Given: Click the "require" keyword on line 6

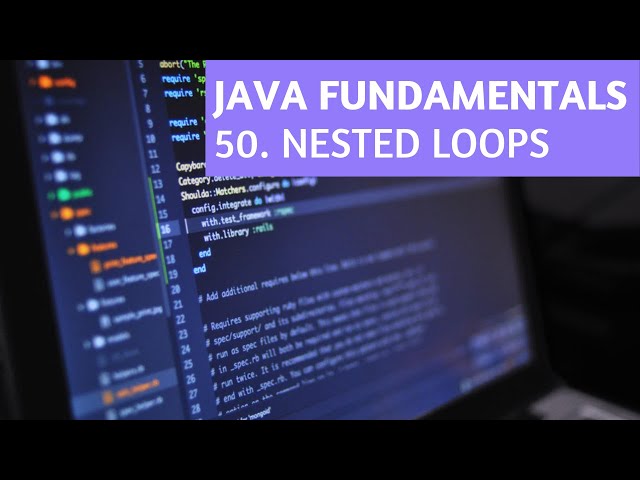Looking at the screenshot, I should pyautogui.click(x=176, y=78).
